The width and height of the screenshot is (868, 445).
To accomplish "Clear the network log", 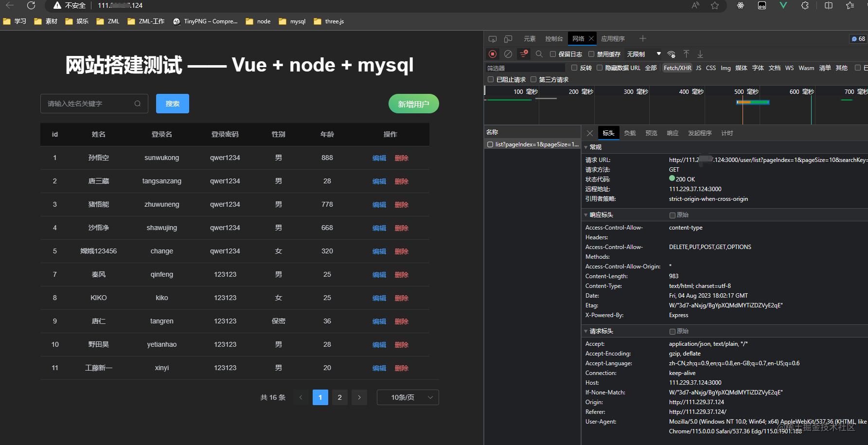I will 508,54.
